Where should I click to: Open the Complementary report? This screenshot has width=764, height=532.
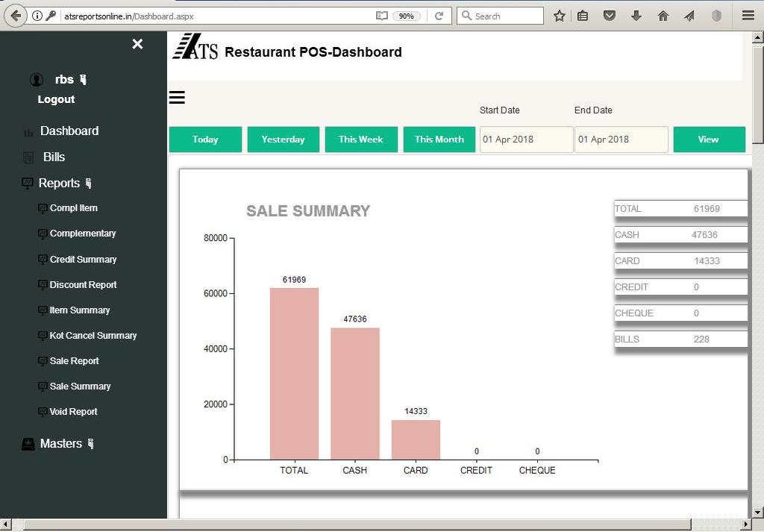83,234
